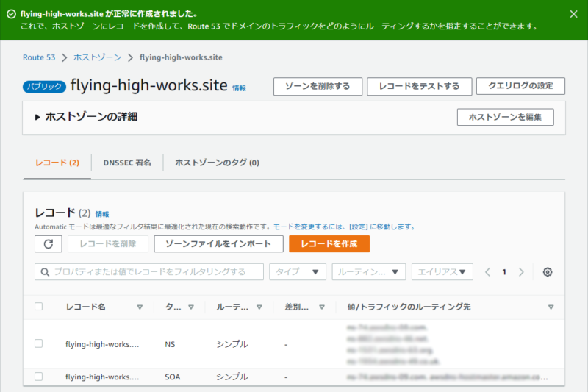This screenshot has width=588, height=392.
Task: Sort by レコード名 column arrow
Action: (140, 307)
